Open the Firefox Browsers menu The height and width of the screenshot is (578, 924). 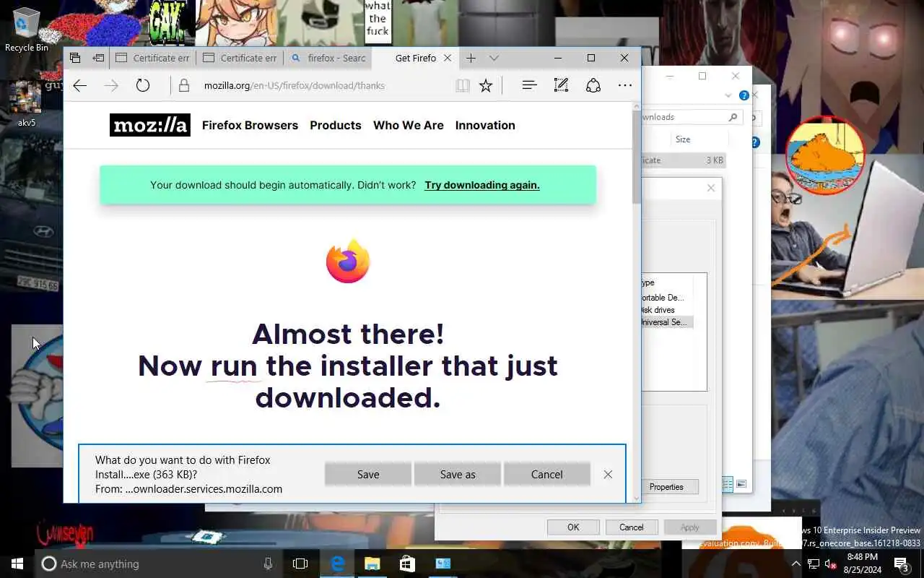click(x=250, y=125)
